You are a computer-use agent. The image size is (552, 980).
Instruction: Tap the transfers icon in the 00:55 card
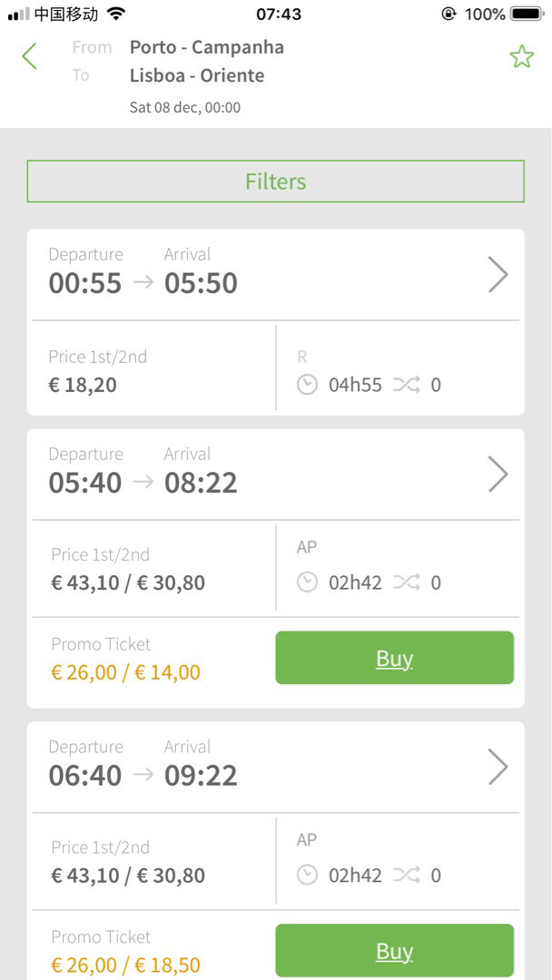coord(407,385)
